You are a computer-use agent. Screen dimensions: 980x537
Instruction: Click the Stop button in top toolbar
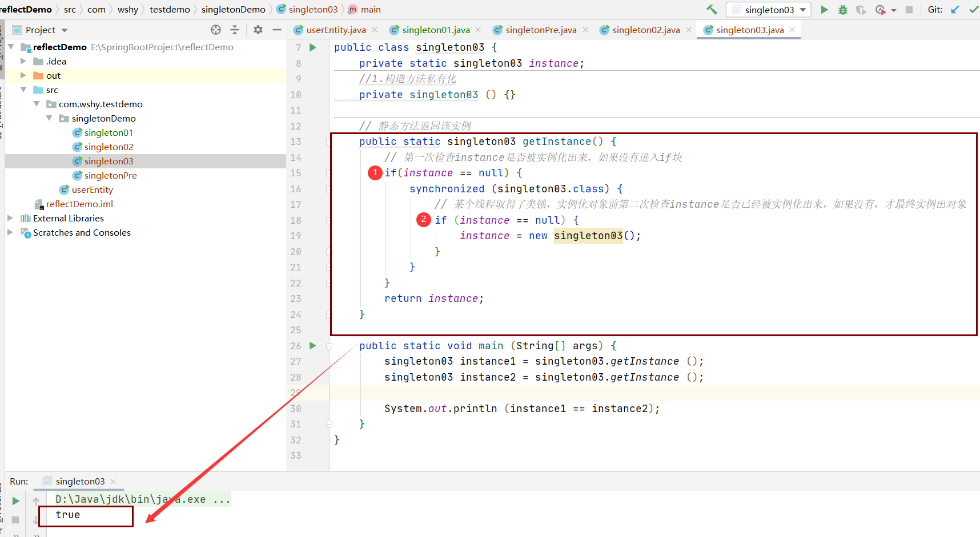(909, 10)
